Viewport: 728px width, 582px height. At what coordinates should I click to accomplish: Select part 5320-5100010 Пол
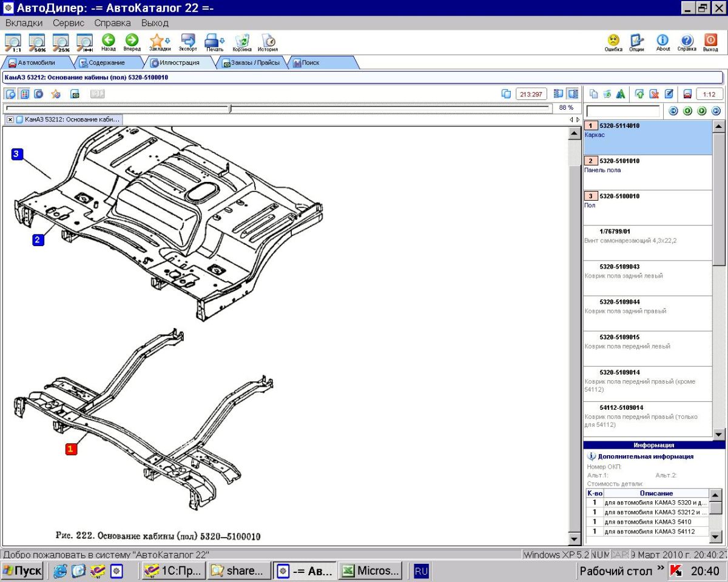tap(647, 208)
